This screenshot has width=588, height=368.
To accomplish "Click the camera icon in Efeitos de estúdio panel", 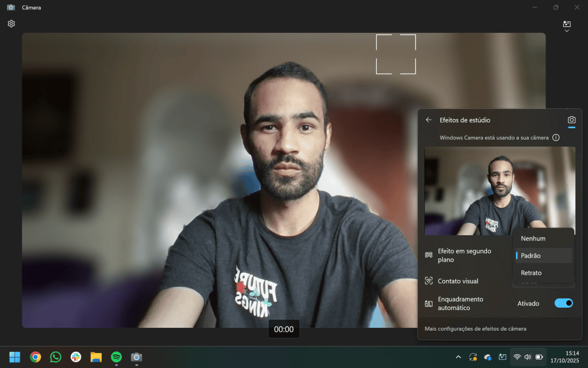I will 571,120.
